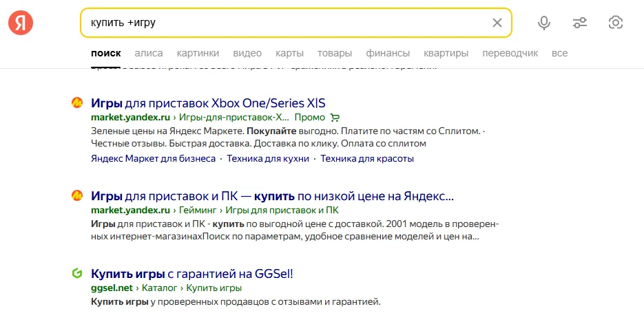Expand the «все» services menu

pos(559,53)
